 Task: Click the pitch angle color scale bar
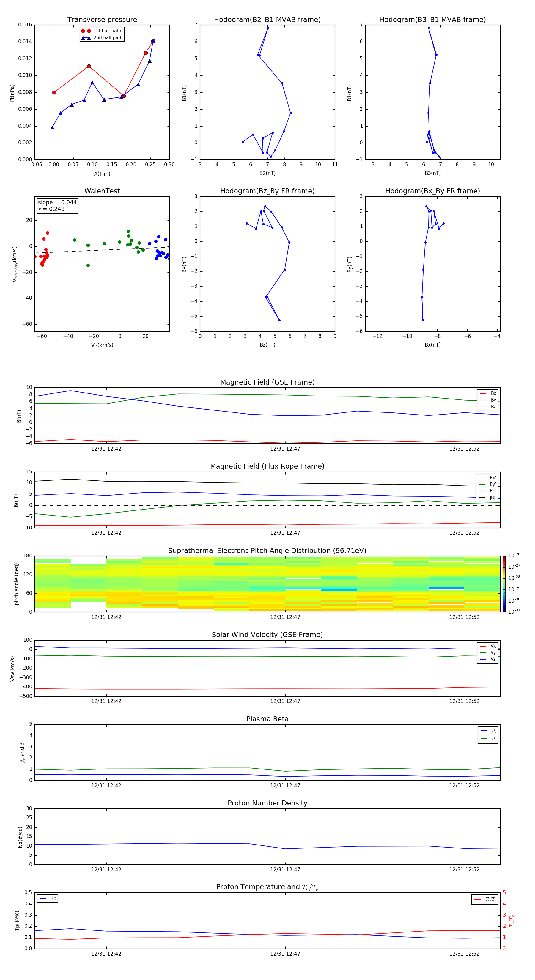504,584
